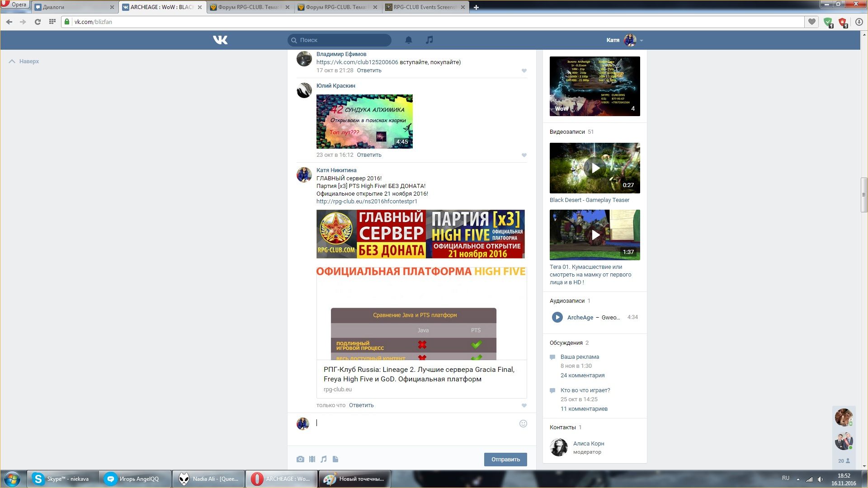Image resolution: width=868 pixels, height=488 pixels.
Task: Like Юлий Краскин's comment heart
Action: pos(524,155)
